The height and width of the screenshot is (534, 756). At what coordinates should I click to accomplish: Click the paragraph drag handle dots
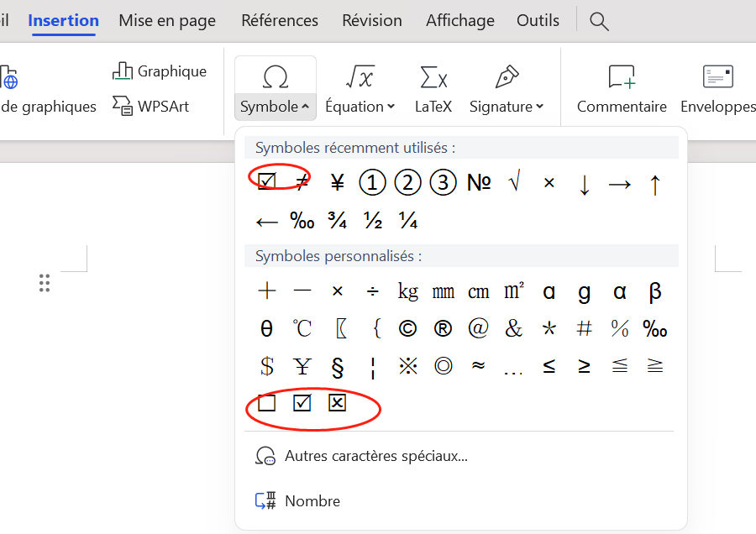[x=45, y=283]
